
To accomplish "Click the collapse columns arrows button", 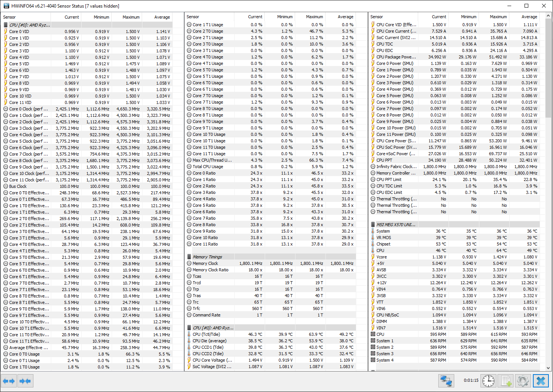I will point(25,381).
